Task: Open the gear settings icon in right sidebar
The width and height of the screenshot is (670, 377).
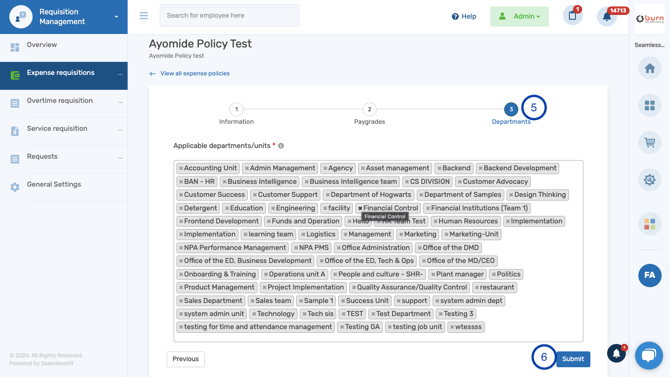Action: [x=649, y=180]
